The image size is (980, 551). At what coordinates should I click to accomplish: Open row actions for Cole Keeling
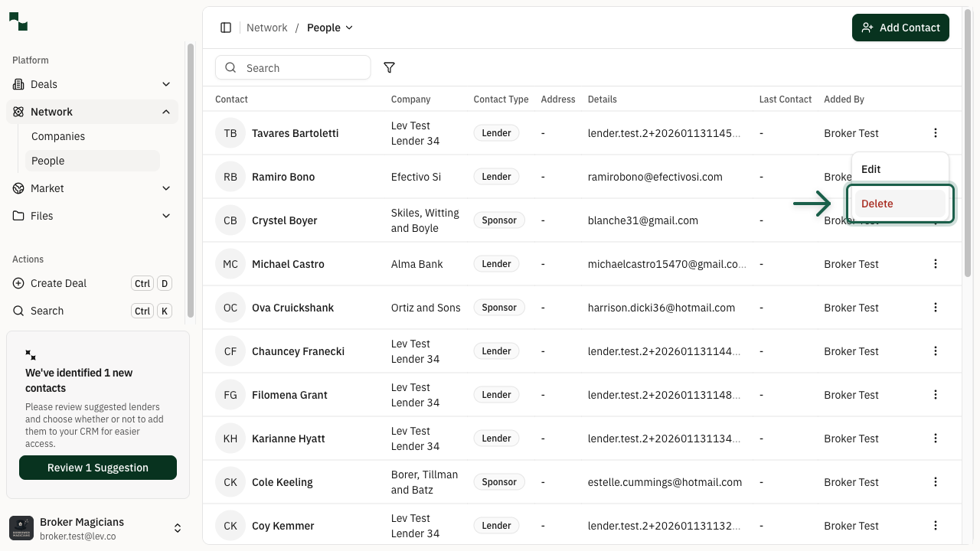point(936,482)
